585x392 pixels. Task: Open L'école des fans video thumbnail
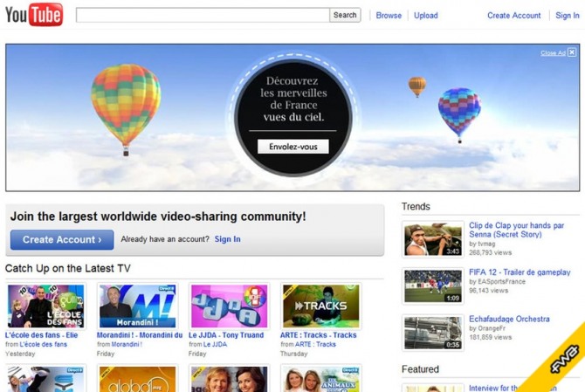[46, 306]
